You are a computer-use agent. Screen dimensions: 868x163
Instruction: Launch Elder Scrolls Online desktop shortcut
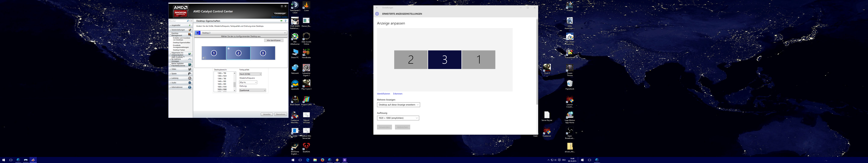pyautogui.click(x=306, y=38)
